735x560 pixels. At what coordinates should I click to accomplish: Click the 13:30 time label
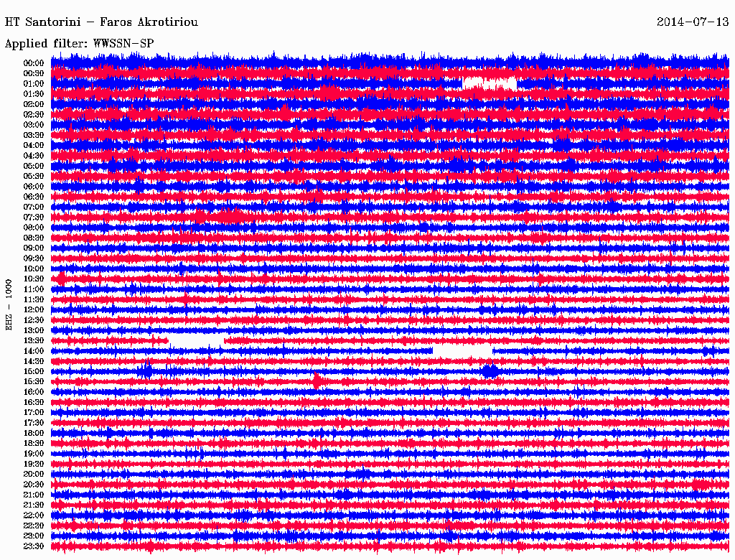pyautogui.click(x=33, y=341)
